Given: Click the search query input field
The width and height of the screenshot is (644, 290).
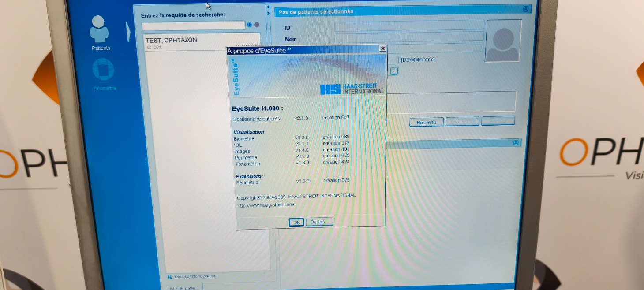Looking at the screenshot, I should coord(193,25).
